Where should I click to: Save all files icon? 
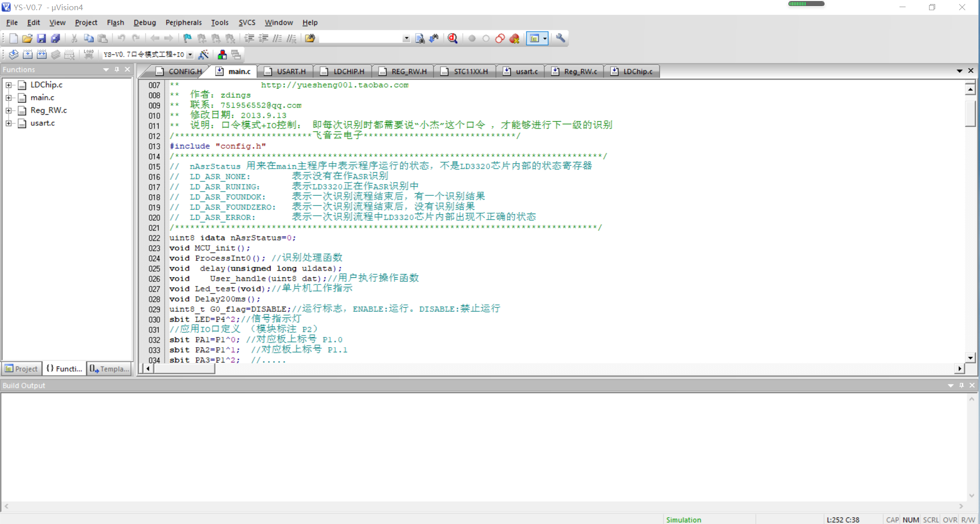pyautogui.click(x=56, y=38)
